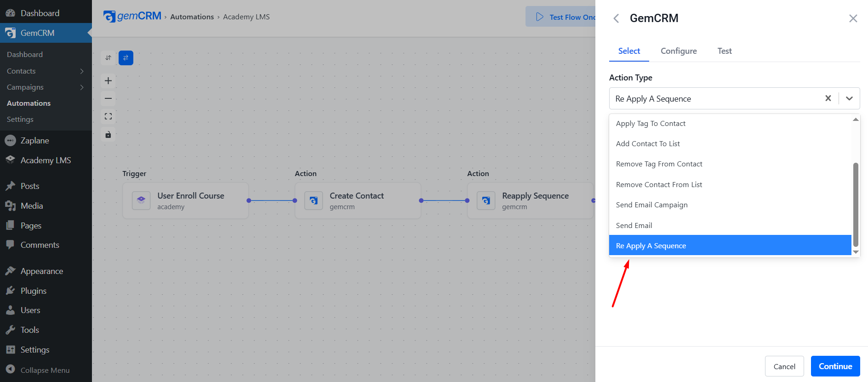The image size is (868, 382).
Task: Open the Users menu
Action: (x=46, y=310)
